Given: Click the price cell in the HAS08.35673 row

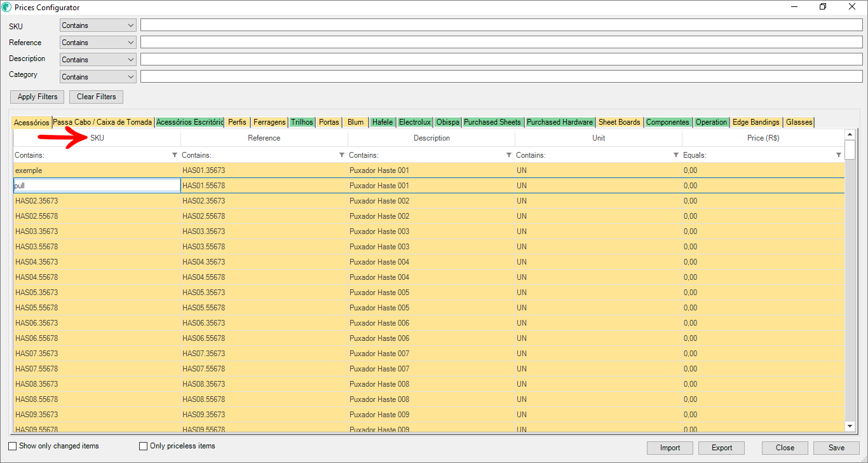Looking at the screenshot, I should (x=763, y=384).
